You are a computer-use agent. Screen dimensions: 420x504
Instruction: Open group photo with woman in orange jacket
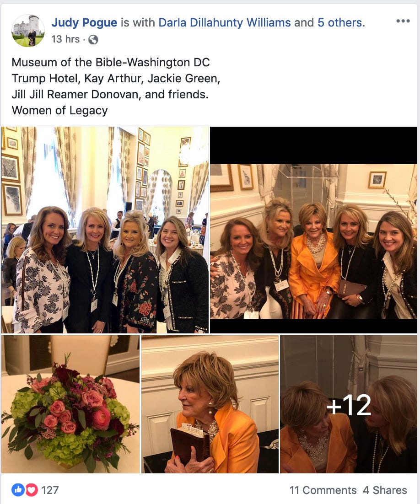[313, 230]
